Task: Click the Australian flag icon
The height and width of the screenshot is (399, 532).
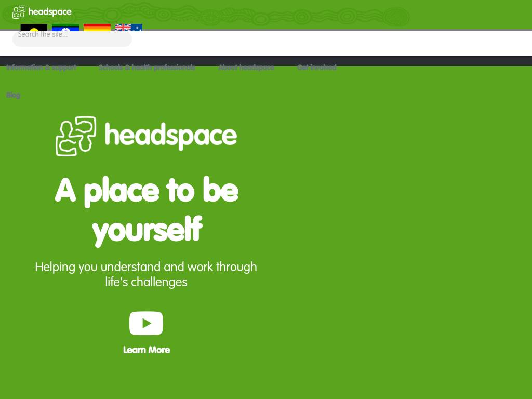Action: pyautogui.click(x=129, y=28)
